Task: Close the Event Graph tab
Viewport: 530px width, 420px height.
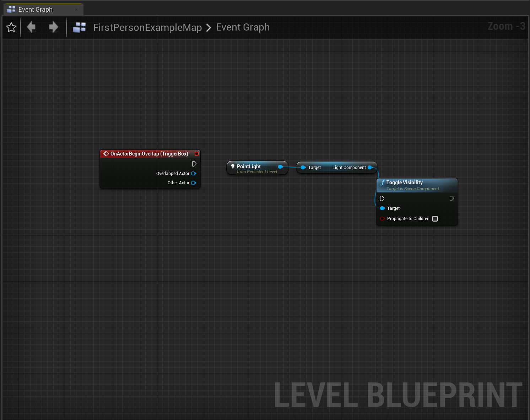Action: (x=76, y=10)
